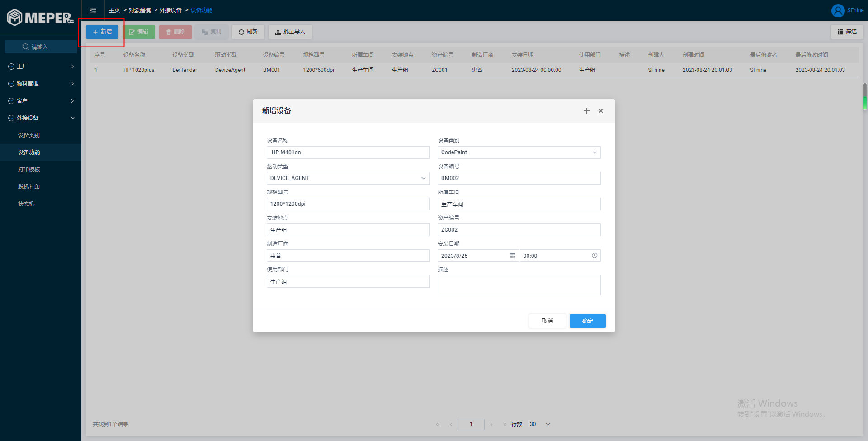Screen dimensions: 868x441
Task: Click the 设备编号 field BM002
Action: [x=519, y=178]
